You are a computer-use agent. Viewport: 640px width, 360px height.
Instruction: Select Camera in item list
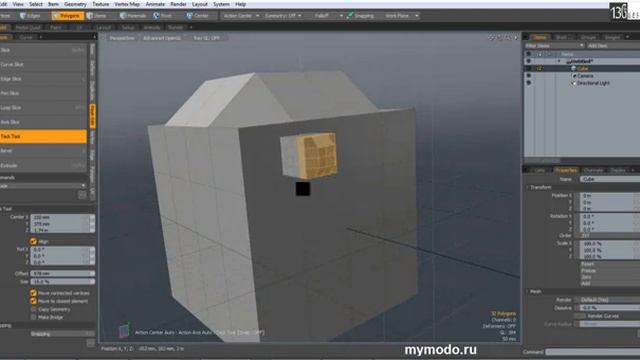585,76
